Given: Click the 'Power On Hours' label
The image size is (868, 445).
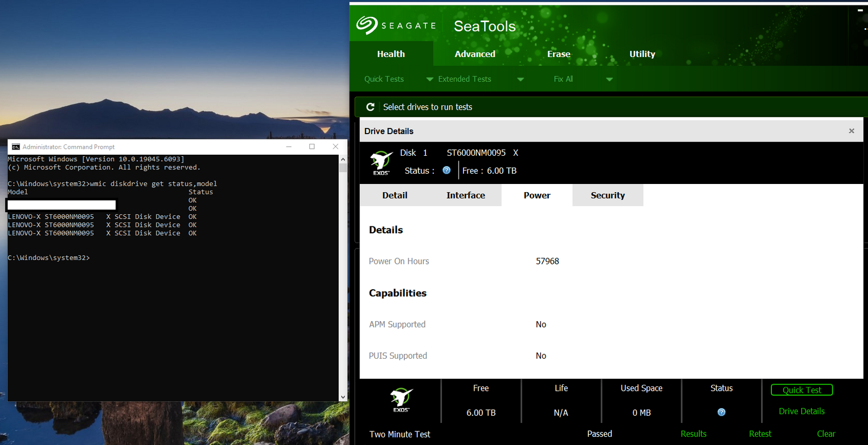Looking at the screenshot, I should coord(399,261).
